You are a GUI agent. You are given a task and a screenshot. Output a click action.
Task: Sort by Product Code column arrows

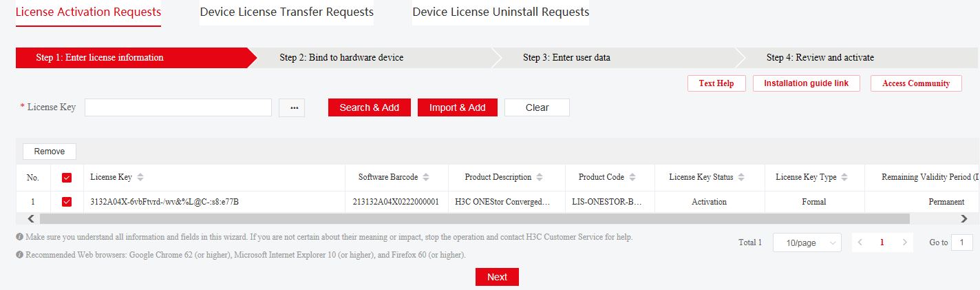tap(632, 177)
